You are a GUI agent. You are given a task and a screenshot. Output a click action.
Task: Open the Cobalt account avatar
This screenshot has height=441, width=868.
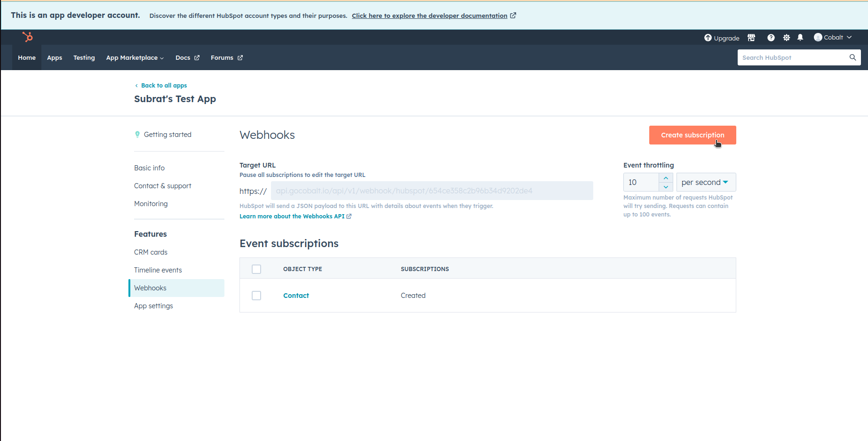coord(818,37)
